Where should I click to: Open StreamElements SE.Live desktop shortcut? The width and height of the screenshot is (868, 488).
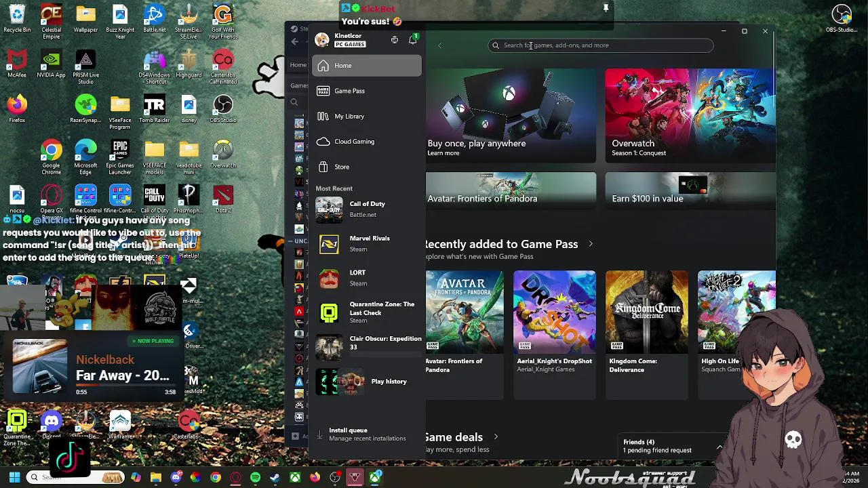[189, 20]
